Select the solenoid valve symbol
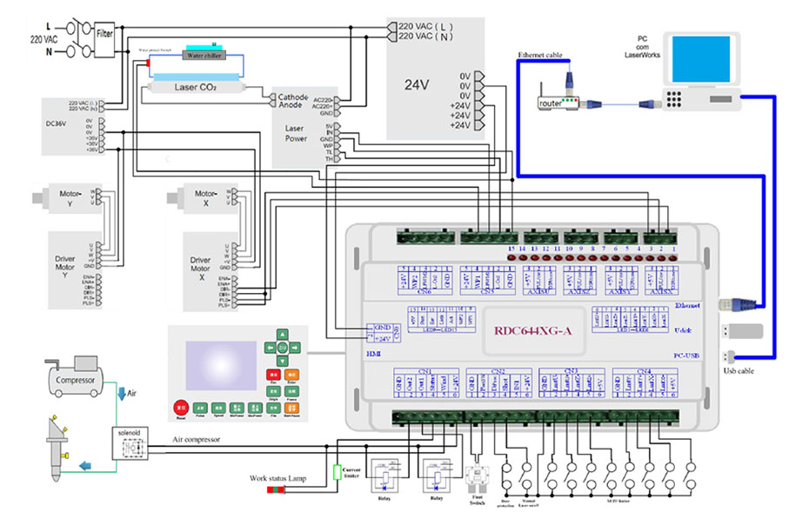Viewport: 809px width, 532px height. 130,442
